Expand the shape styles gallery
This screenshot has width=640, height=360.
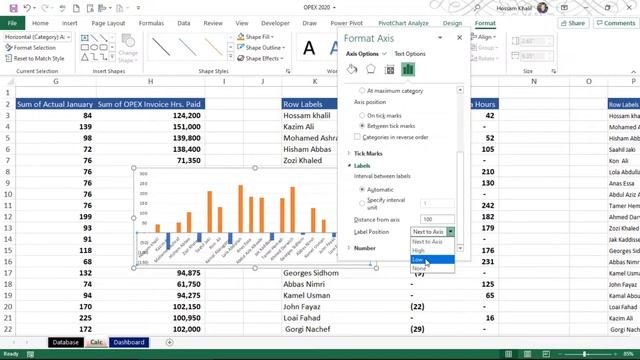(231, 57)
